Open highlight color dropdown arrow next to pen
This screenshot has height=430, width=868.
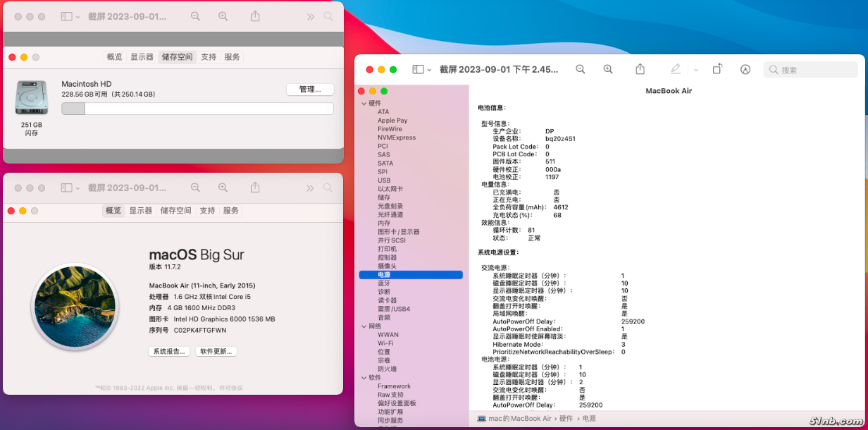pyautogui.click(x=696, y=70)
